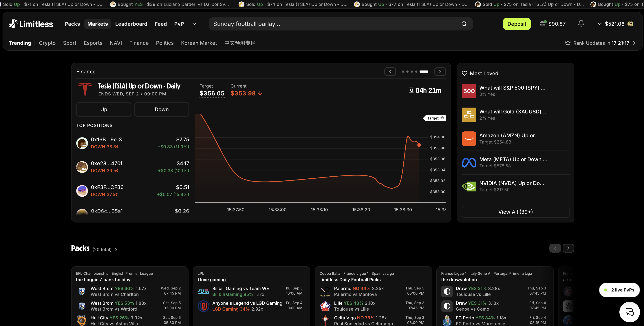
Task: Open the chat support bubble
Action: tap(630, 312)
